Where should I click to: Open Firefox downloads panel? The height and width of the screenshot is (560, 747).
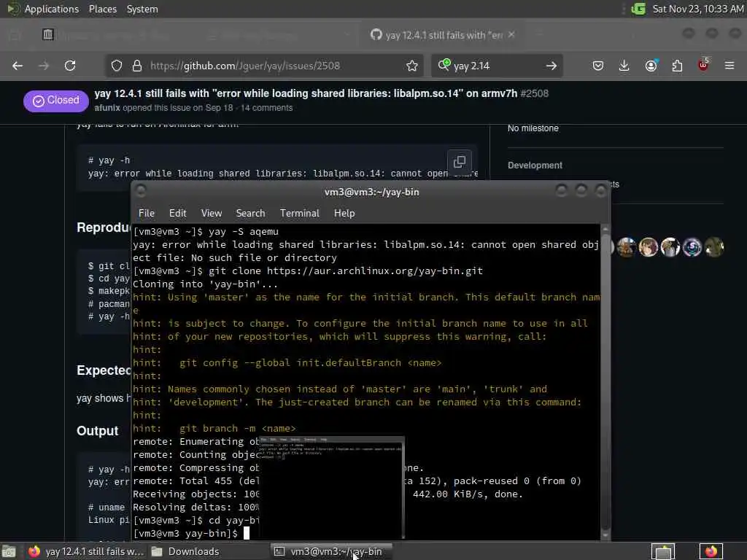point(624,66)
